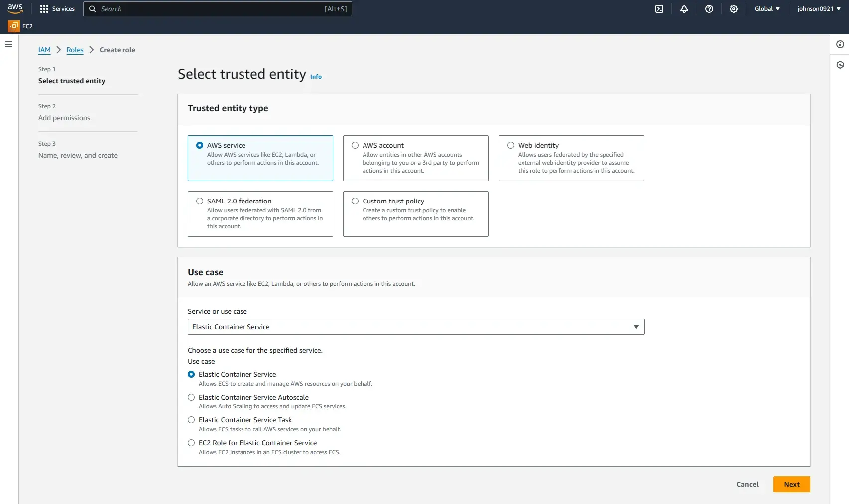Open the johnson0921 account menu
849x504 pixels.
(818, 8)
